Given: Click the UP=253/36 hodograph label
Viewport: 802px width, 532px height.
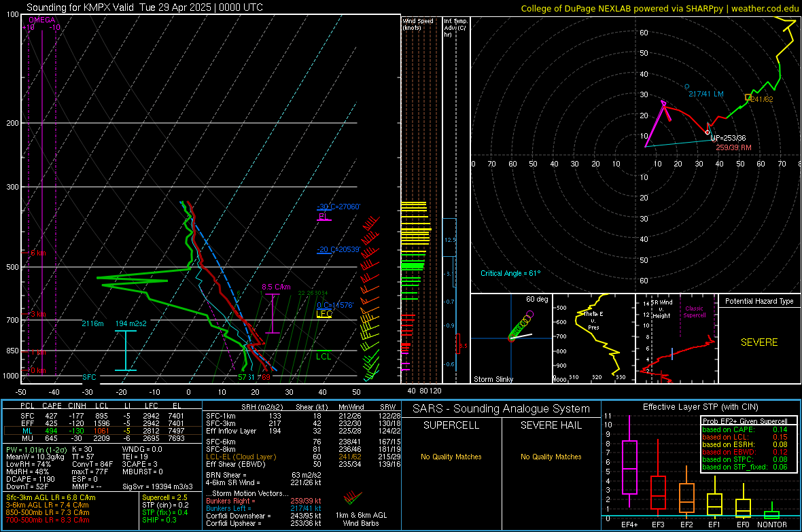Looking at the screenshot, I should tap(728, 138).
